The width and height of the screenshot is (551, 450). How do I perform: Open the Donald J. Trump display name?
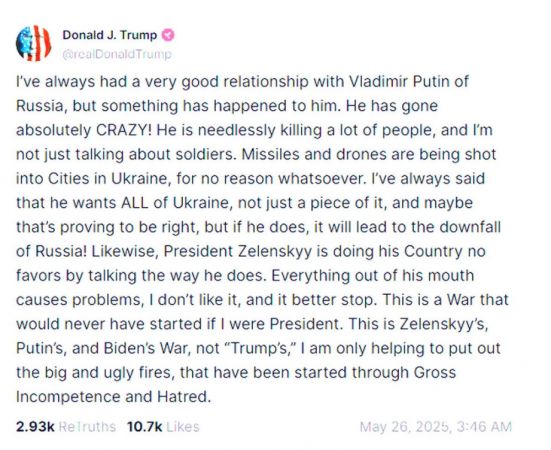tap(110, 35)
